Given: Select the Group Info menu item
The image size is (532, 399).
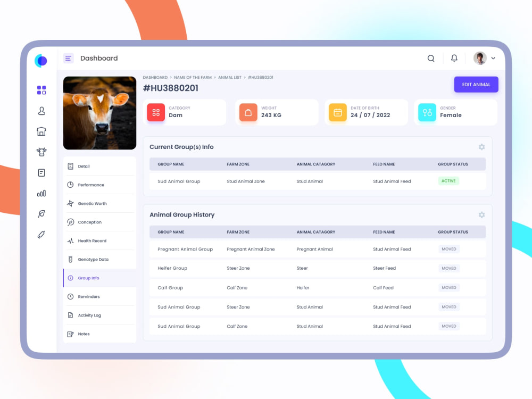Looking at the screenshot, I should pyautogui.click(x=100, y=278).
